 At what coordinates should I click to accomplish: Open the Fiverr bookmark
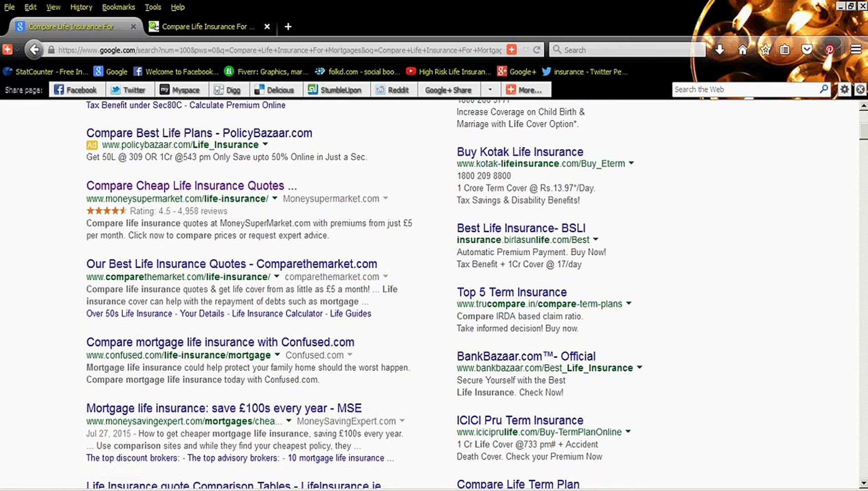pos(266,72)
